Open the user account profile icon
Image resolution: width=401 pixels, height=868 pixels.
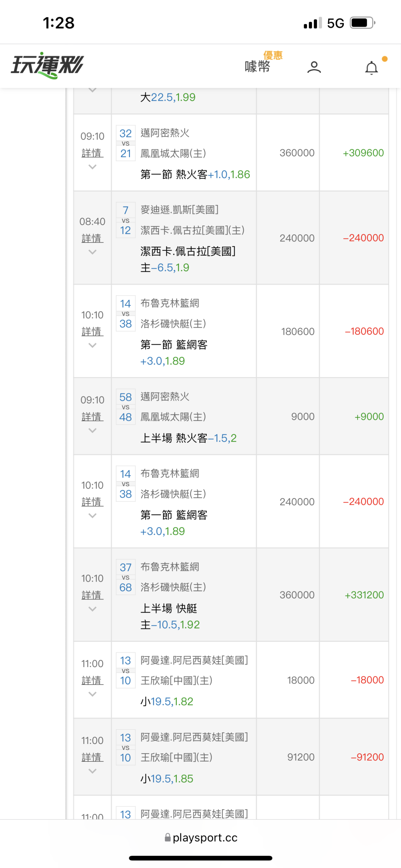[x=314, y=67]
